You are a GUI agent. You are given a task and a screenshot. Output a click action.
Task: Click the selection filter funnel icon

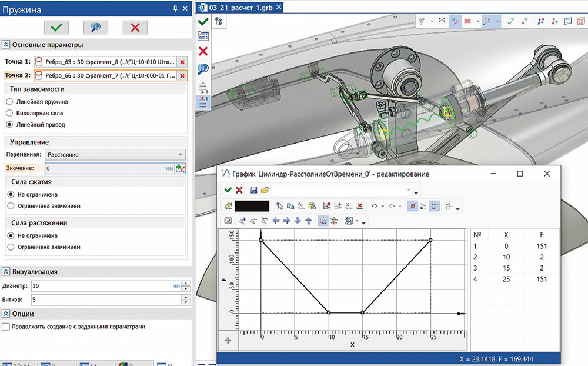pyautogui.click(x=422, y=21)
